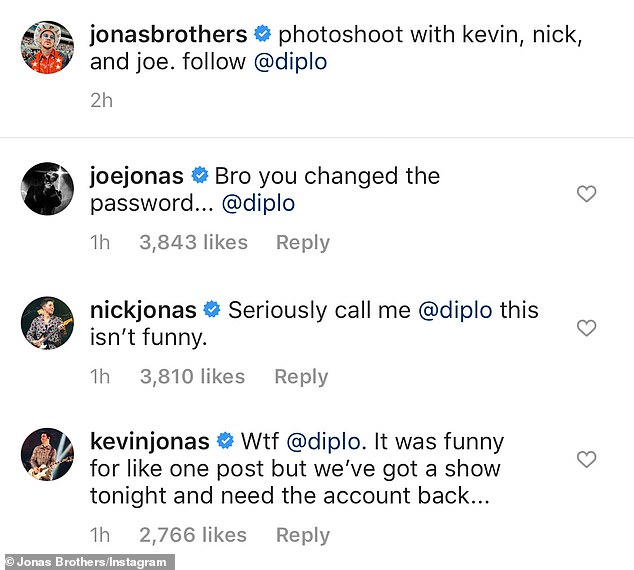Screen dimensions: 634x570
Task: Reply to nickjonas's comment
Action: point(300,377)
